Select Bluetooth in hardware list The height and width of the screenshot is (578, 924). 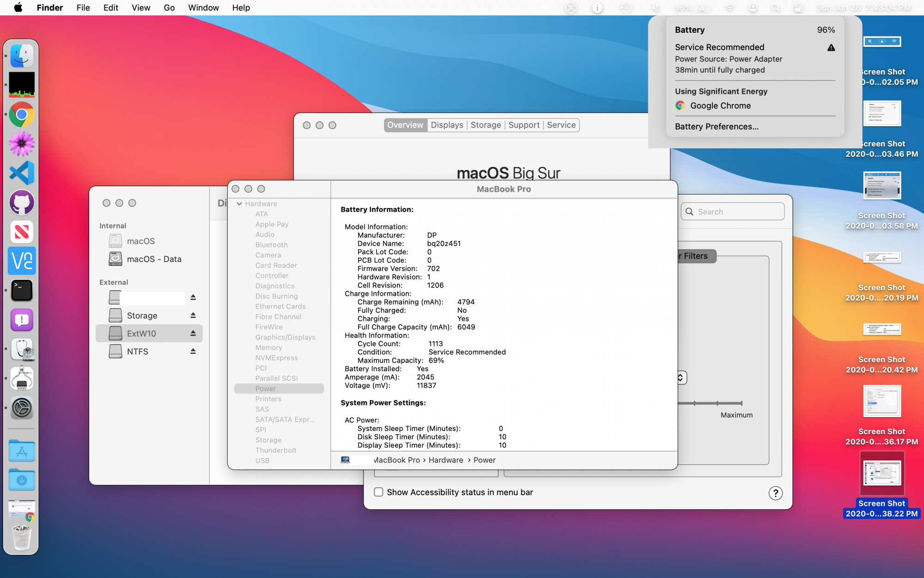pyautogui.click(x=272, y=245)
